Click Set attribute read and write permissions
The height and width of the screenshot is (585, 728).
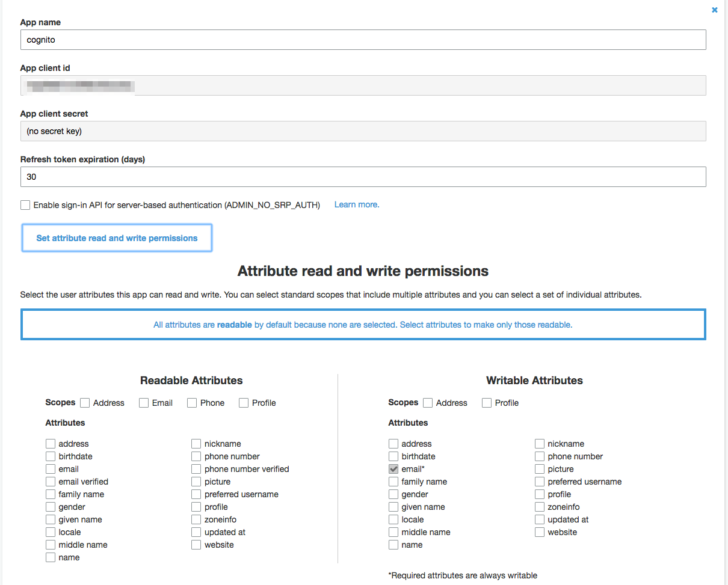117,238
